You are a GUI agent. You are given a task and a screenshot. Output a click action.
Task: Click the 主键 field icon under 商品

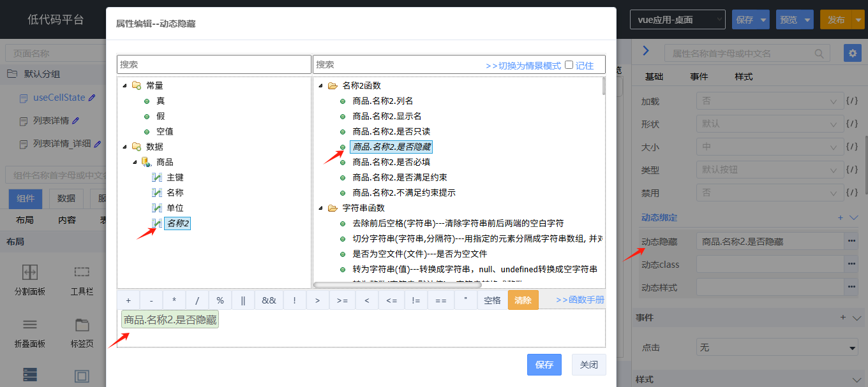[x=158, y=177]
